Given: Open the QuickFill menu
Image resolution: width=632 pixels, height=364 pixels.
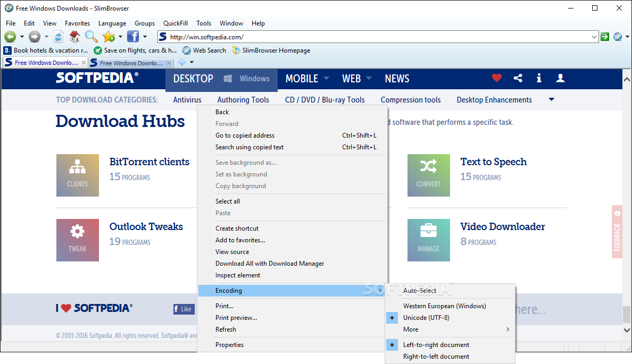Looking at the screenshot, I should click(x=176, y=23).
